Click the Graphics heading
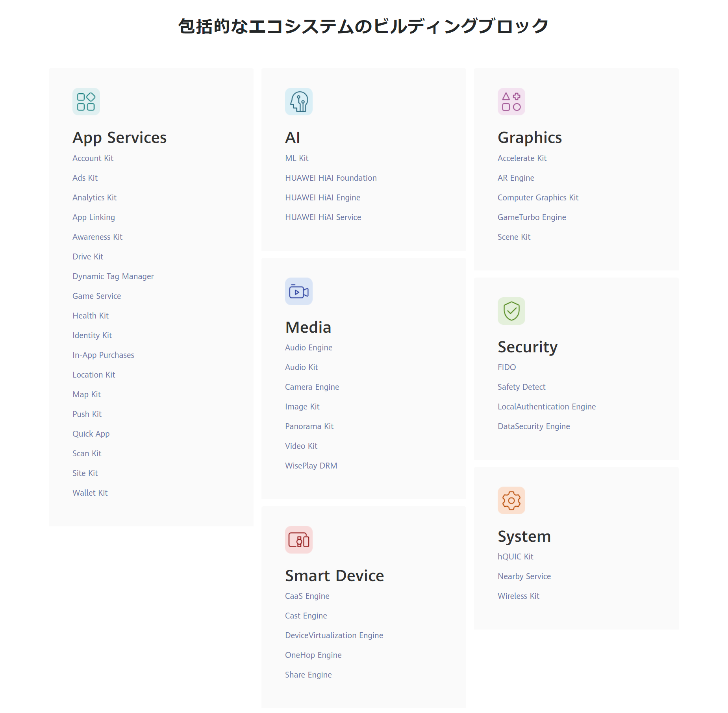 click(x=530, y=138)
